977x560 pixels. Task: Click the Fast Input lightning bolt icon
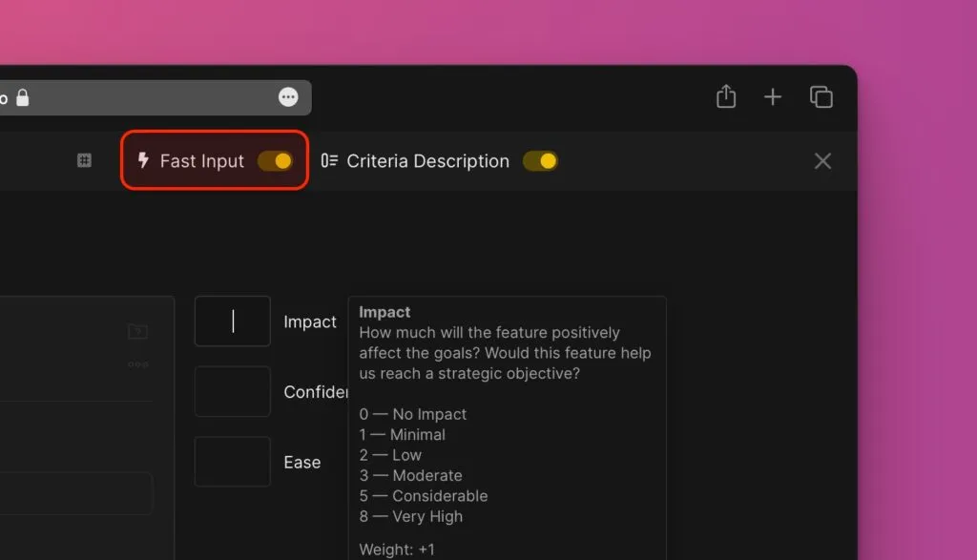(x=144, y=160)
